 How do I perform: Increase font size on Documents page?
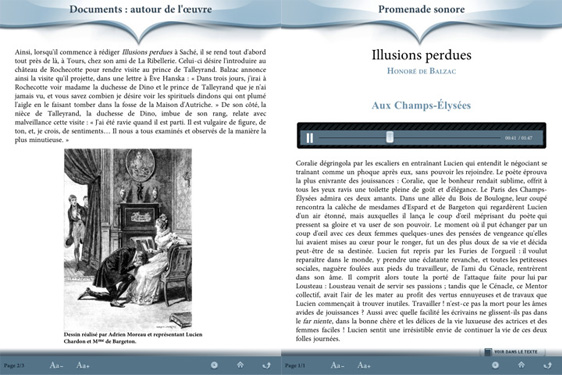pos(83,365)
